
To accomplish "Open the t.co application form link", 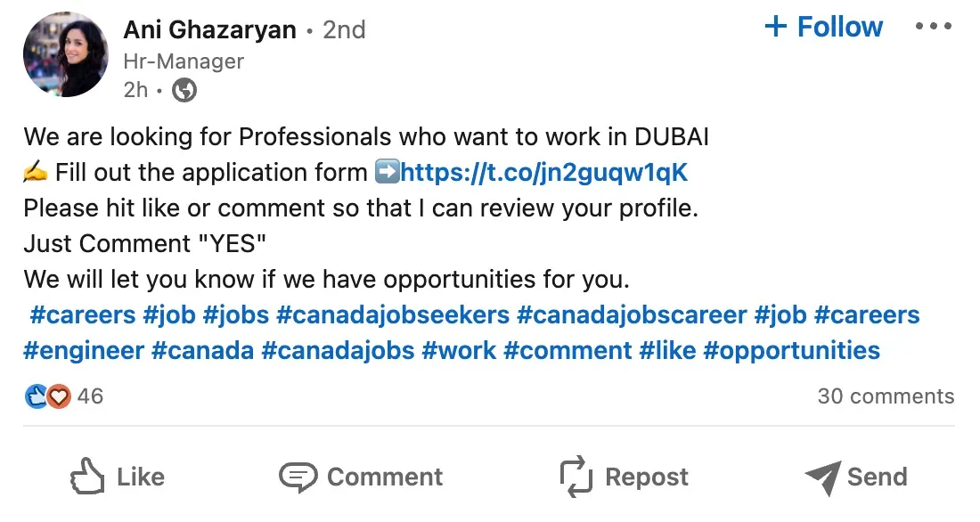I will coord(544,172).
